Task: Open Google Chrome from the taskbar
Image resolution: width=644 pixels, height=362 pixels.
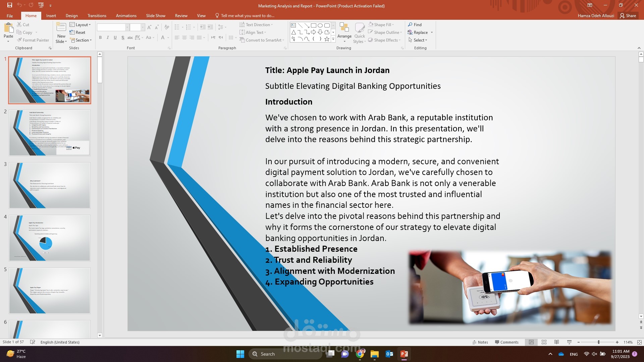Action: pyautogui.click(x=360, y=354)
